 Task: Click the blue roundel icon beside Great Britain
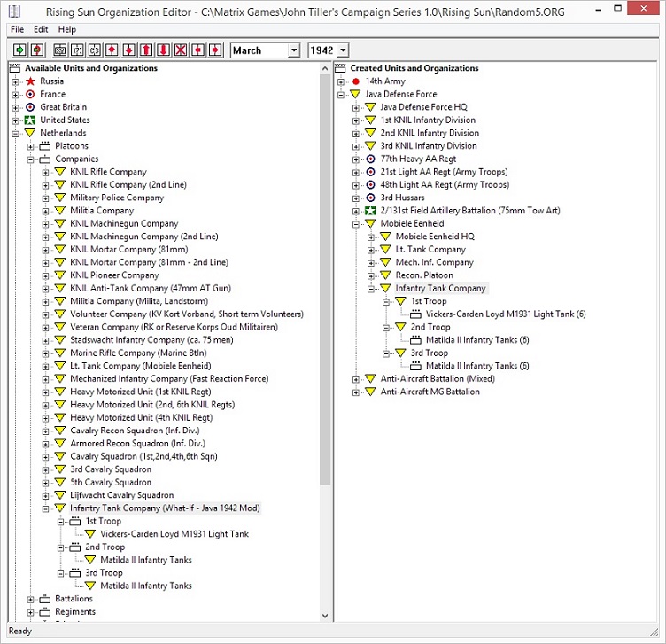pyautogui.click(x=30, y=107)
